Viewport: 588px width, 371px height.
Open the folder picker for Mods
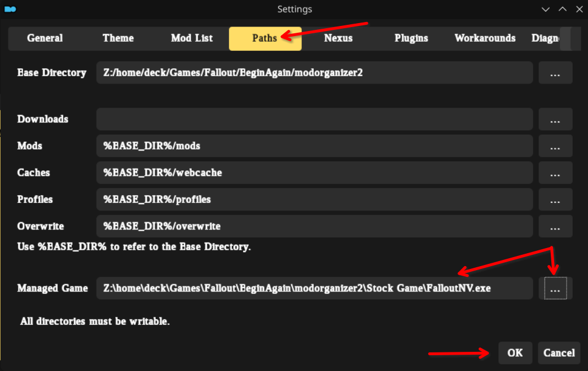(555, 146)
